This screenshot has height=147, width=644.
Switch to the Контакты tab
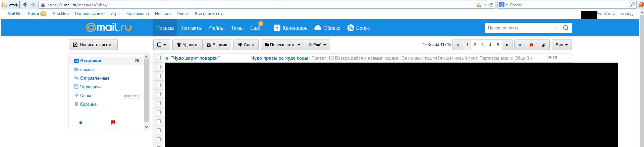pos(191,28)
